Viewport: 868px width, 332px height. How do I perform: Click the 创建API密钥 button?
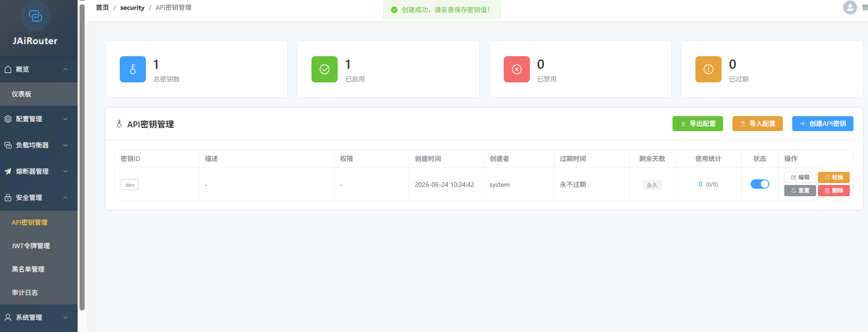coord(823,124)
